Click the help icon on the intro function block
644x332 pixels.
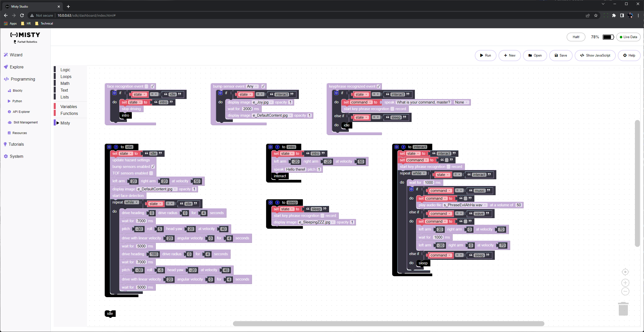point(277,147)
